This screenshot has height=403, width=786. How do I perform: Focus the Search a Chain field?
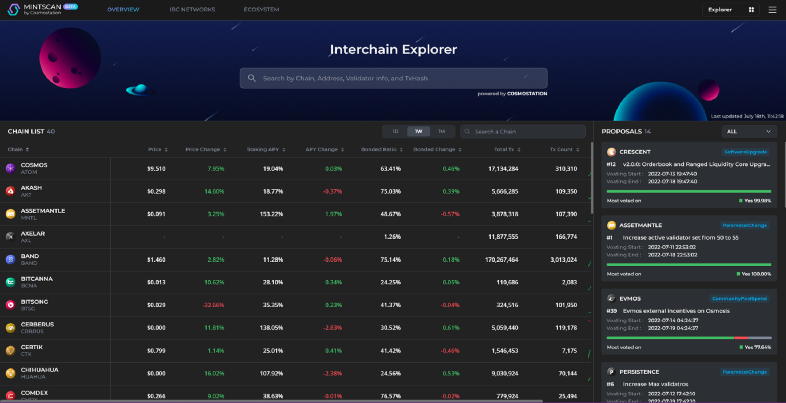tap(523, 131)
